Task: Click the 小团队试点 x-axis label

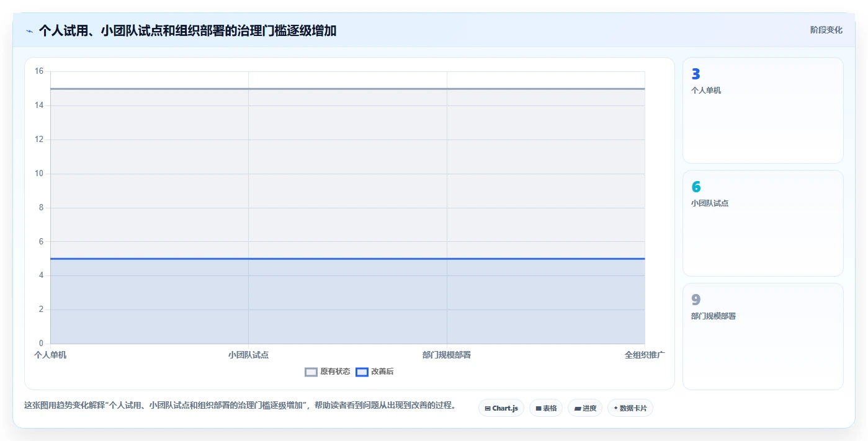Action: click(248, 355)
